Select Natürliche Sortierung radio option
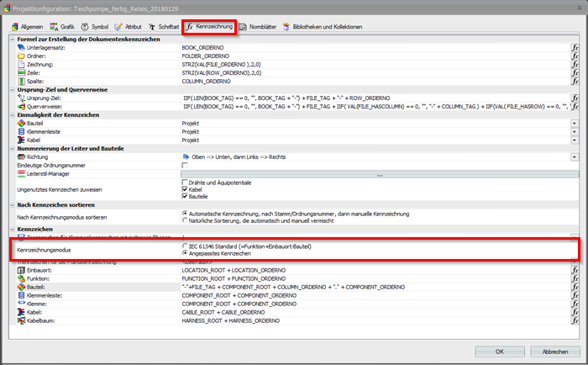 pos(186,220)
